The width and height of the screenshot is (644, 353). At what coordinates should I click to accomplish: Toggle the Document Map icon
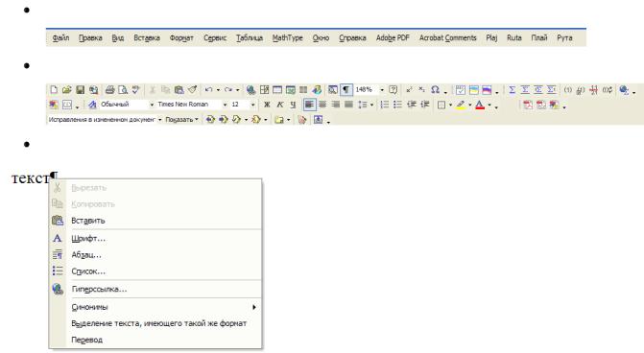point(333,89)
